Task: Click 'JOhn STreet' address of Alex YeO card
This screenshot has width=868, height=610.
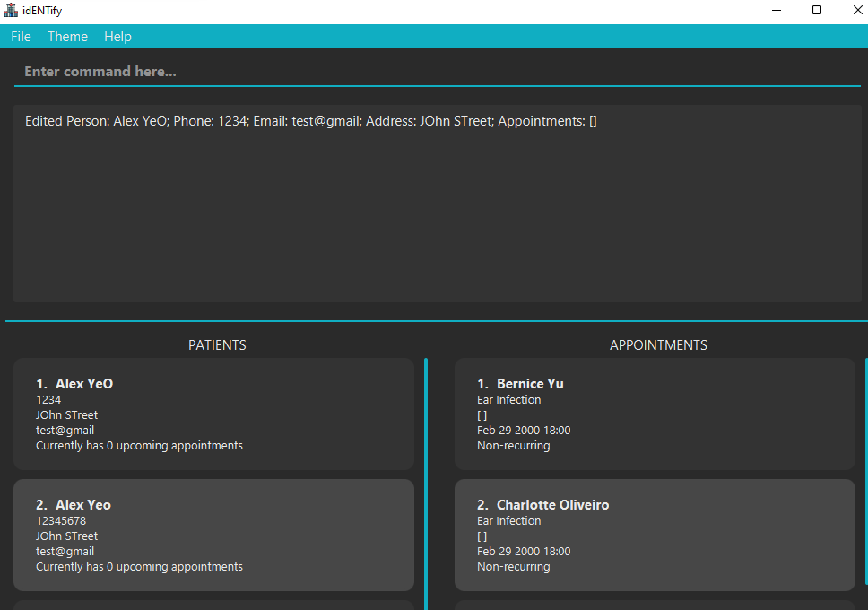Action: point(67,415)
